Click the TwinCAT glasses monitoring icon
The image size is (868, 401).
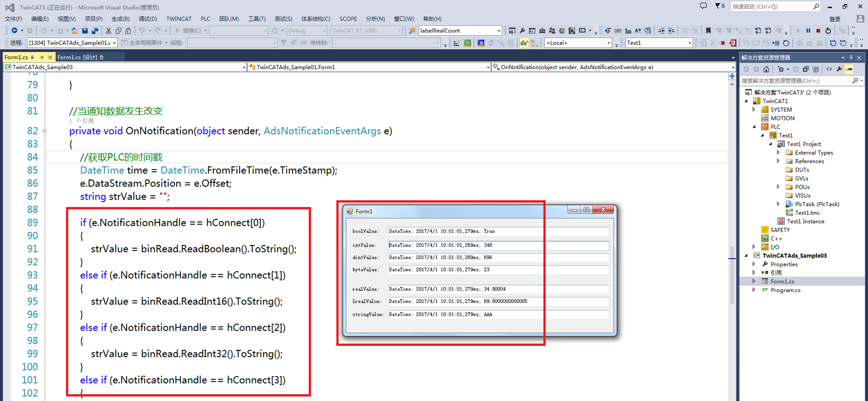click(524, 43)
